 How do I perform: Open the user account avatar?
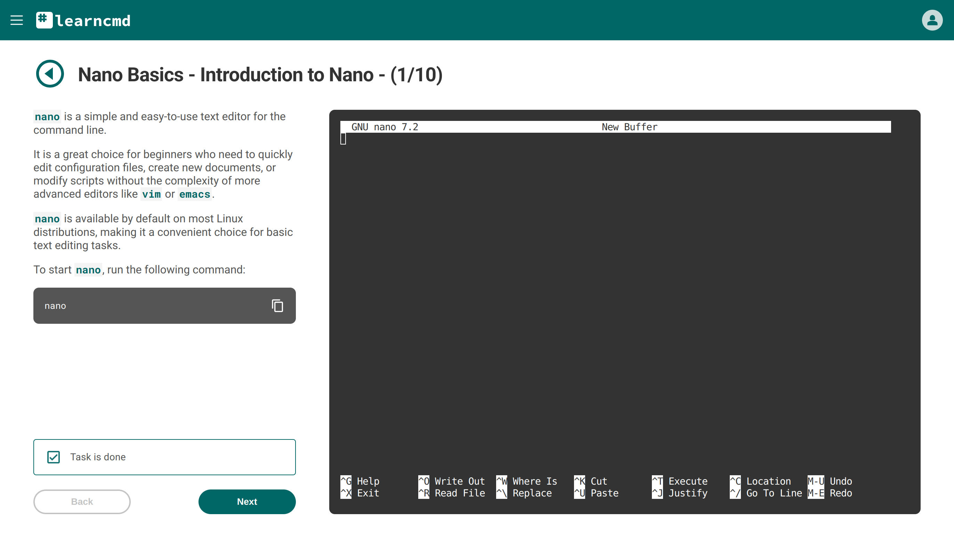click(x=932, y=20)
